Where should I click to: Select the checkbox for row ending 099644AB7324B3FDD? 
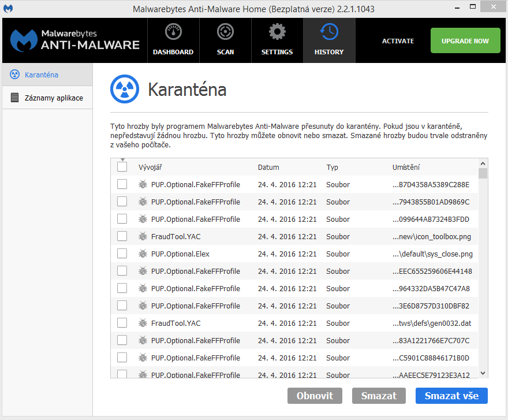[x=122, y=219]
